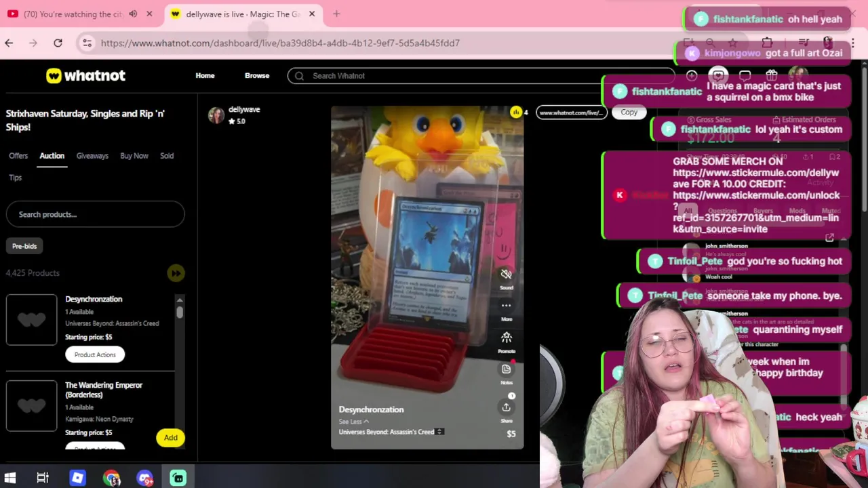Click the search magnifier icon in Whatnot
This screenshot has width=868, height=488.
pos(299,76)
